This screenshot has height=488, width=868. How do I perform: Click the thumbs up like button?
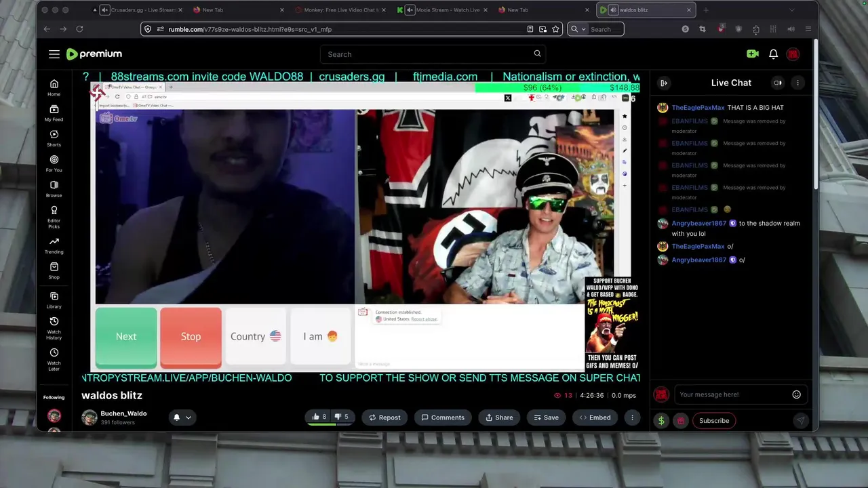point(319,418)
